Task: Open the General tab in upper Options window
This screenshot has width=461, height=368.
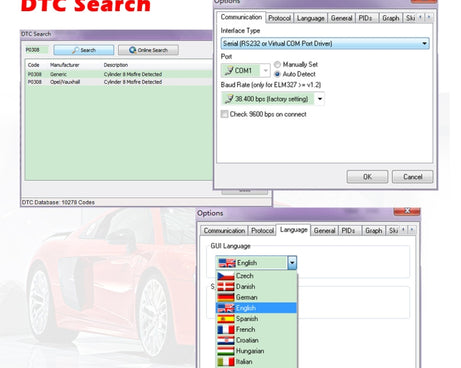Action: 341,18
